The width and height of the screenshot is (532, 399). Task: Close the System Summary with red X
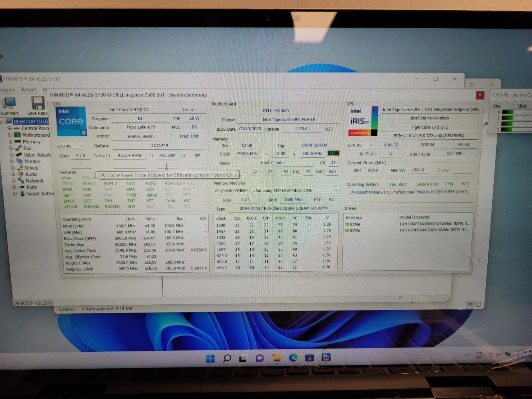[480, 95]
